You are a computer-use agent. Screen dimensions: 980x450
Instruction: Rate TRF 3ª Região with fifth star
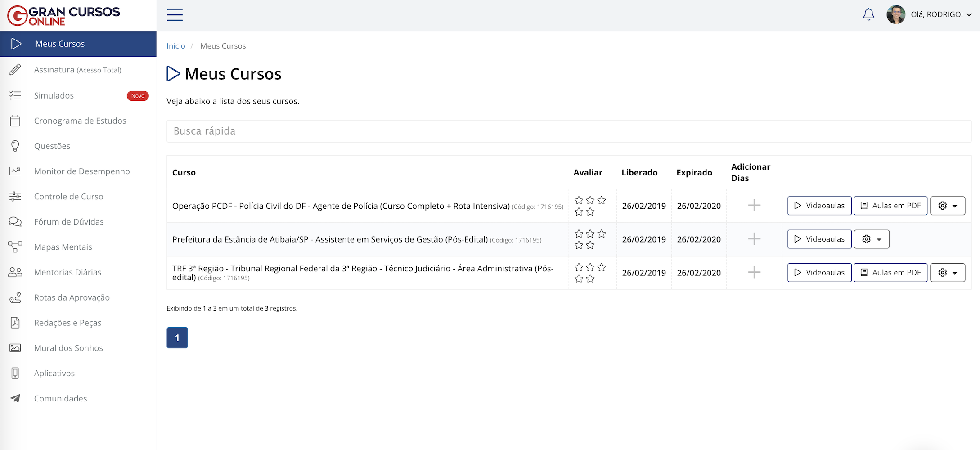(590, 279)
